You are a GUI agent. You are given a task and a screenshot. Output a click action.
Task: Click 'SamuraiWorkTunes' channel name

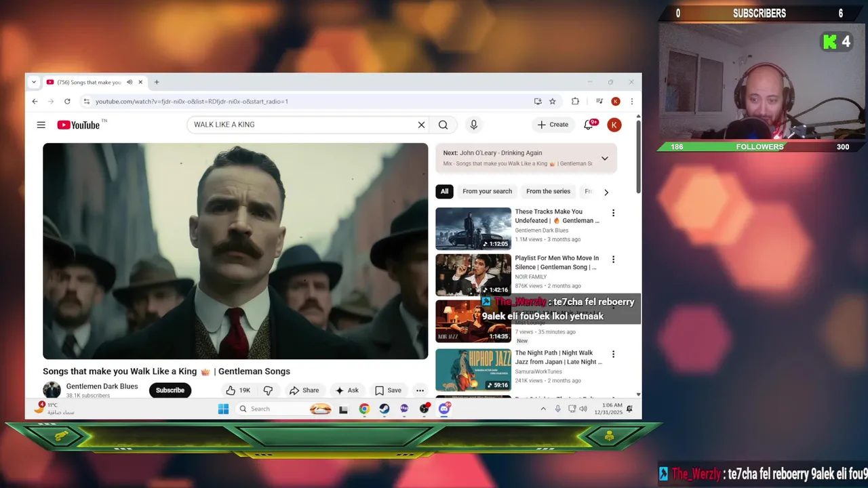click(538, 371)
